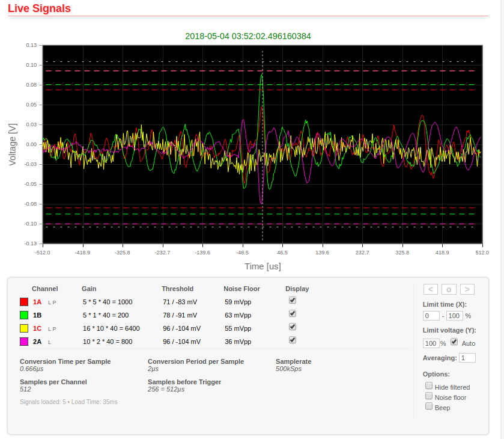Uncheck Display checkbox for channel 1A
The image size is (504, 439).
293,300
